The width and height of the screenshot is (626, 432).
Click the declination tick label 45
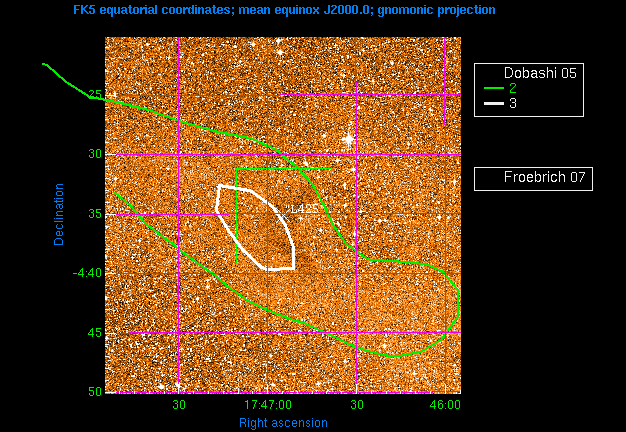coord(95,333)
